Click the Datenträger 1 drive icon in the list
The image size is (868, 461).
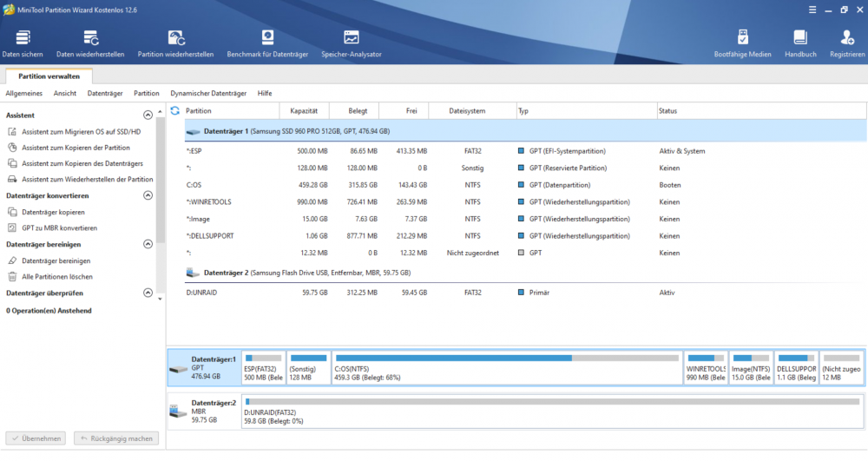pyautogui.click(x=194, y=132)
